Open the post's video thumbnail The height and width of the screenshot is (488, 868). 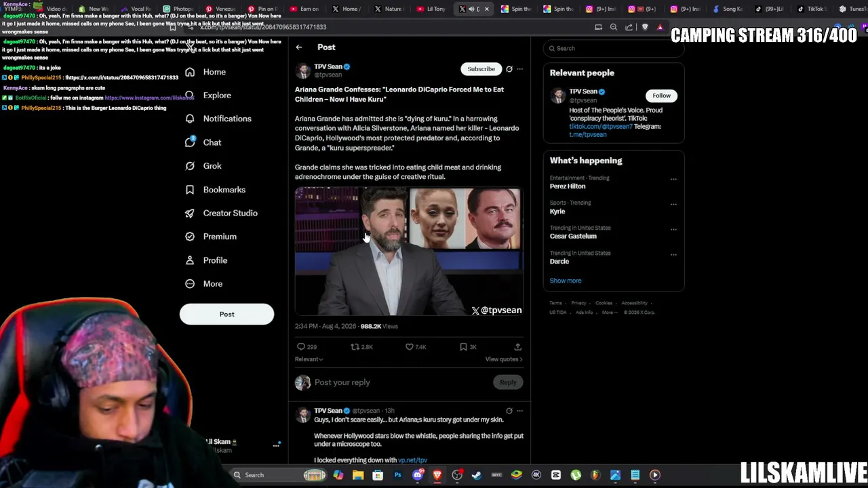[x=408, y=252]
